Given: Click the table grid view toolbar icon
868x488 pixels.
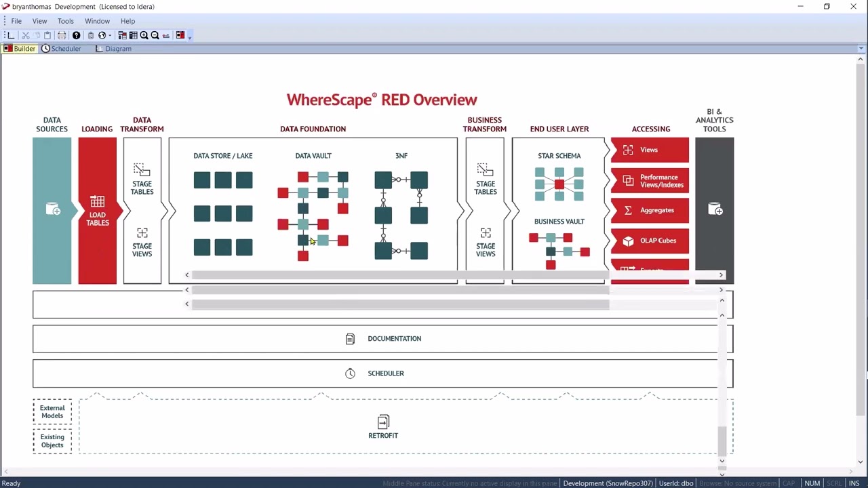Looking at the screenshot, I should tap(133, 35).
